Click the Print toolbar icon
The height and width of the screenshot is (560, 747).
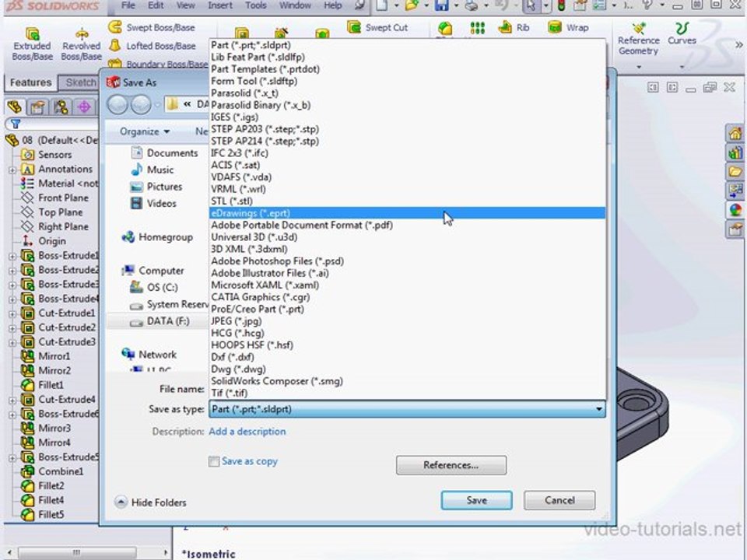pyautogui.click(x=472, y=5)
